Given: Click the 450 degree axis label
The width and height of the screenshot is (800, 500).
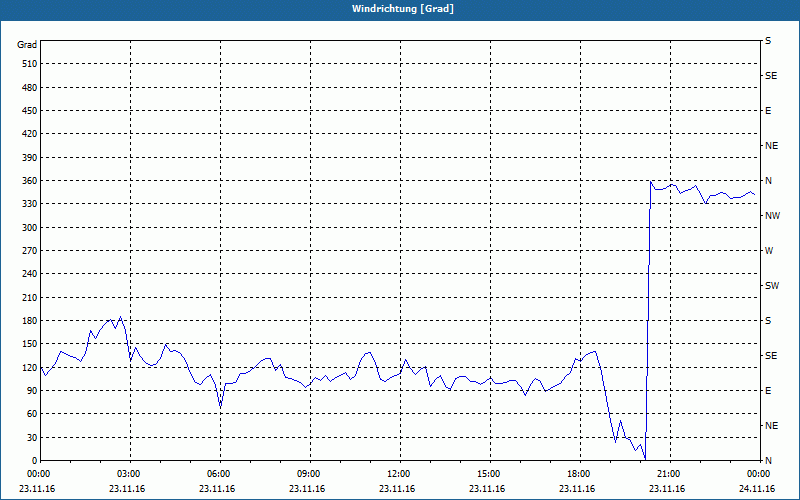Looking at the screenshot, I should [x=29, y=111].
